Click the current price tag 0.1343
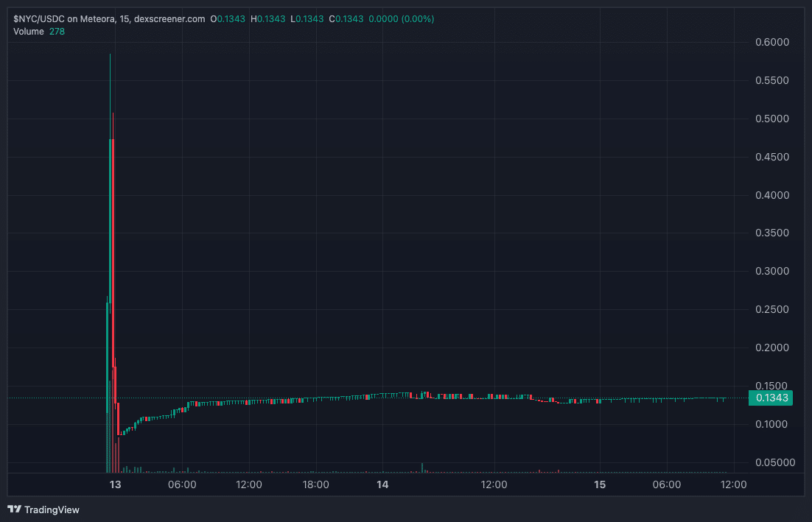This screenshot has height=522, width=812. click(771, 398)
